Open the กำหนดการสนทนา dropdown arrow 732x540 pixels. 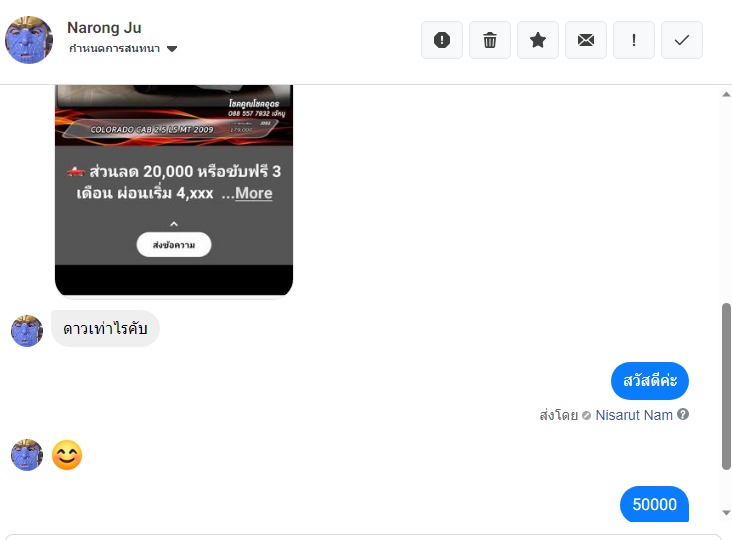tap(172, 49)
